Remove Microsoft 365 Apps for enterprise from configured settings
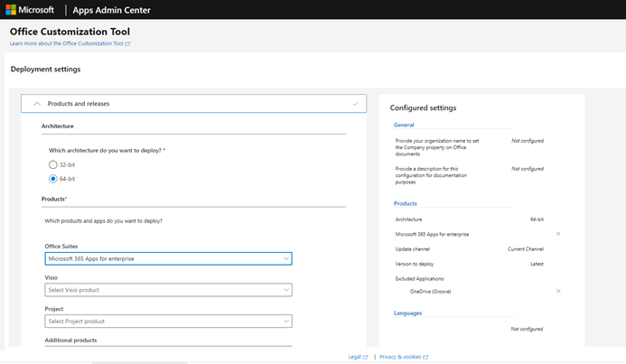The image size is (626, 364). (558, 234)
